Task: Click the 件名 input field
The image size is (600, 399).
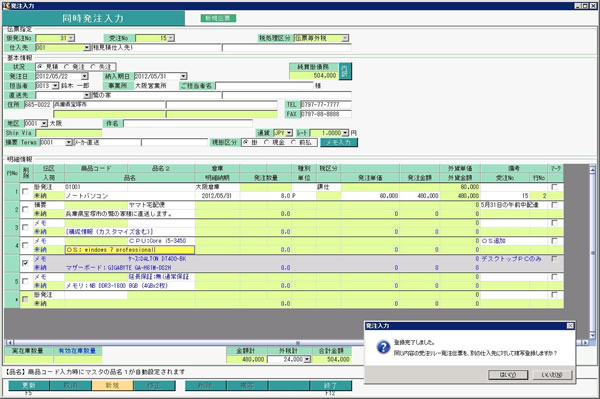Action: click(188, 124)
